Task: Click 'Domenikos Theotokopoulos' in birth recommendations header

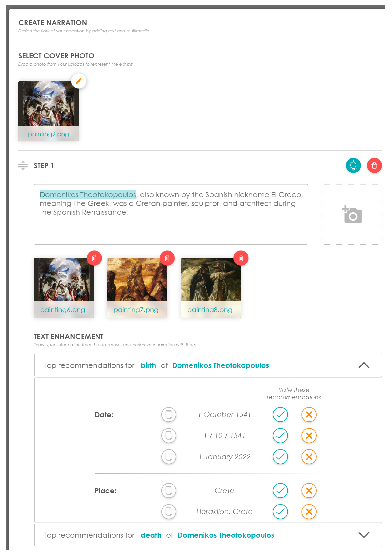Action: [220, 365]
